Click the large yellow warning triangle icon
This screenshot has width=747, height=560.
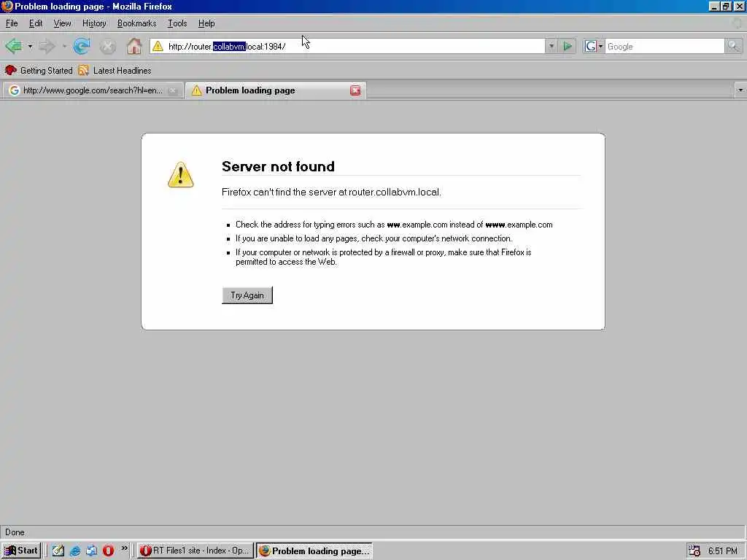(181, 175)
